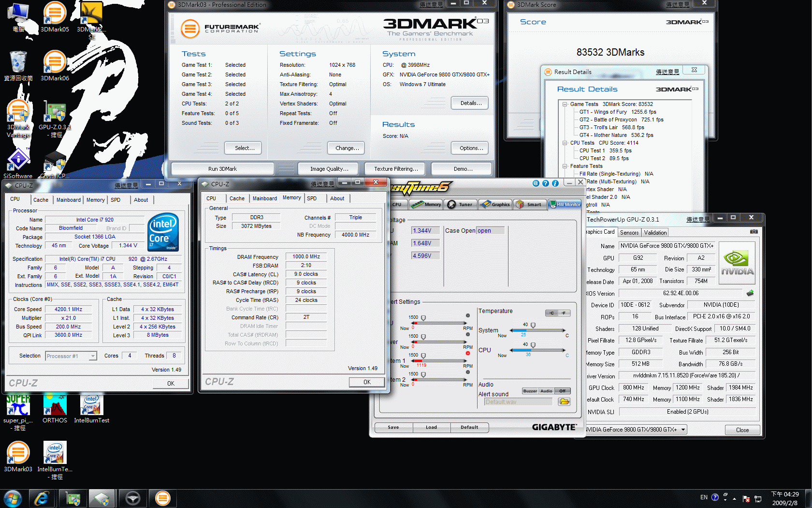Click the Default.wav alert sound field

coord(518,402)
